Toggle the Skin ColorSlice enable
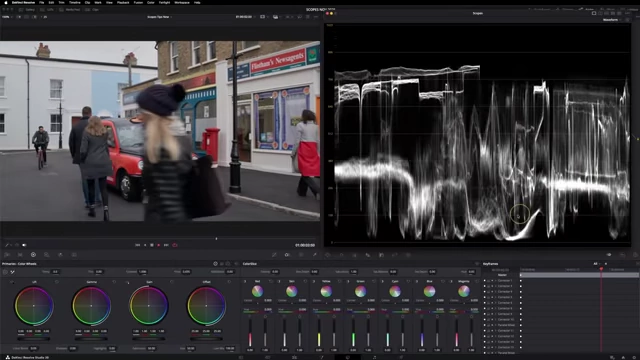The width and height of the screenshot is (640, 360). [x=279, y=281]
